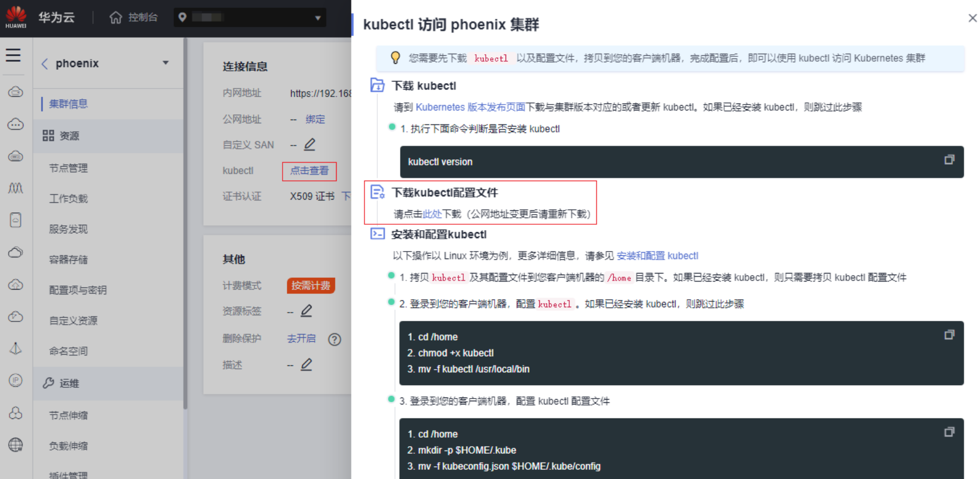
Task: Click the 下载kubectl配置文件 heading
Action: click(444, 193)
